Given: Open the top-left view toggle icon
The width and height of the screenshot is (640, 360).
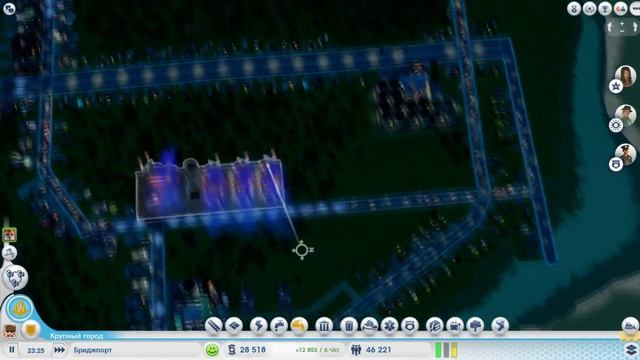Looking at the screenshot, I should coord(9,9).
